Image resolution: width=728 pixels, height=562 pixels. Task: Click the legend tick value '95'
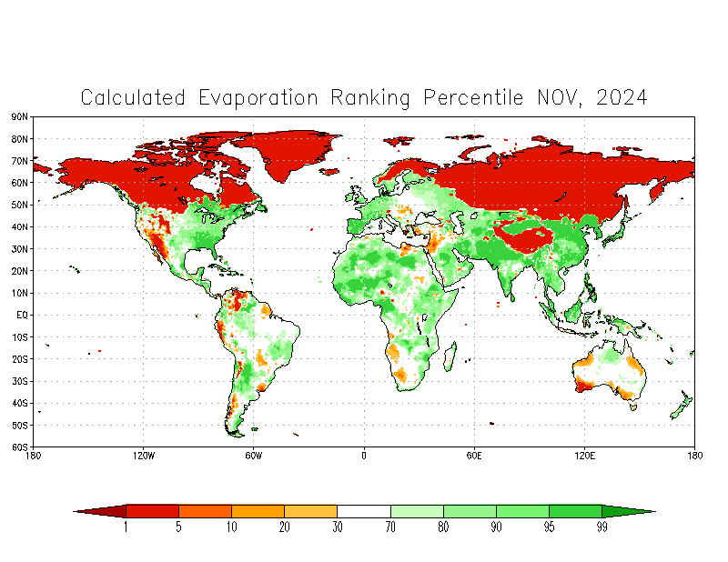[x=550, y=527]
